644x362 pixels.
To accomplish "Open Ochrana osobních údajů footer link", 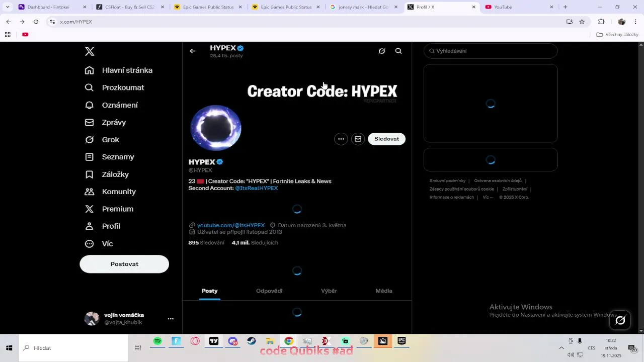I will 498,180.
